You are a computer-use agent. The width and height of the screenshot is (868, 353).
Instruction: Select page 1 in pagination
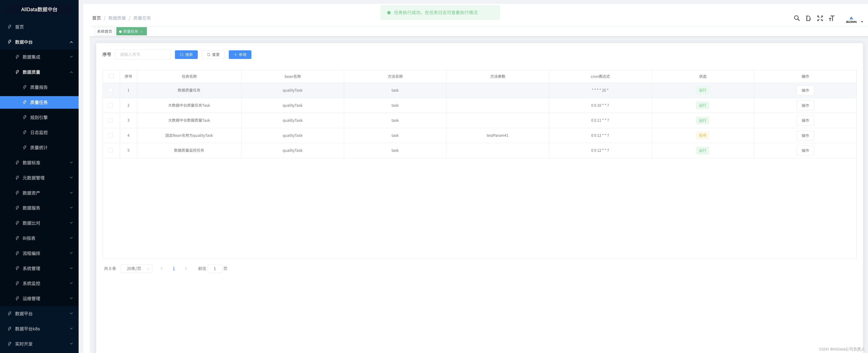point(174,268)
